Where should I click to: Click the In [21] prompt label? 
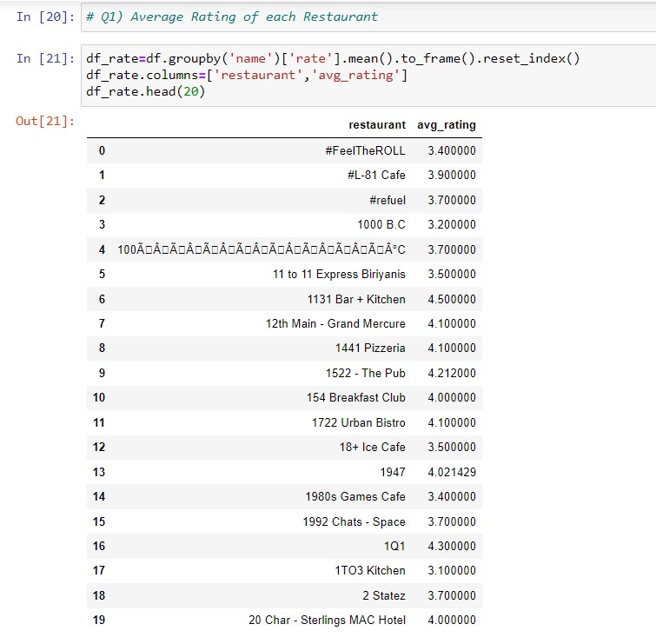(x=45, y=58)
